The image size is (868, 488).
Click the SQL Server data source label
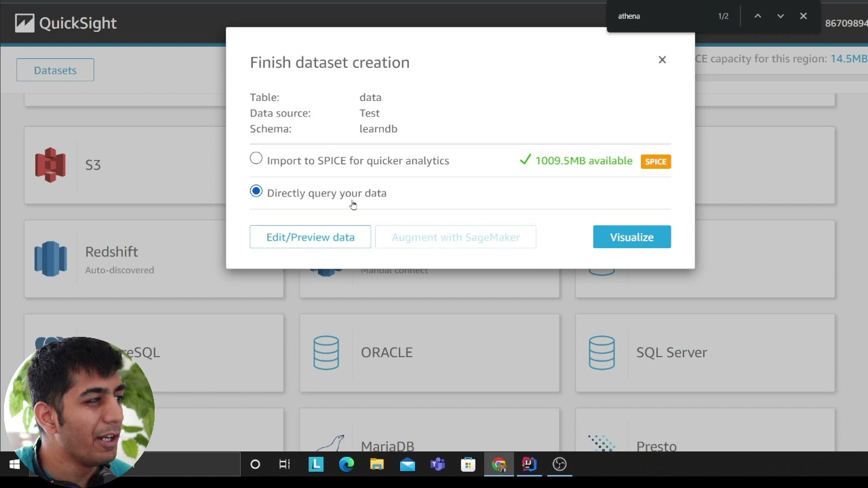671,352
